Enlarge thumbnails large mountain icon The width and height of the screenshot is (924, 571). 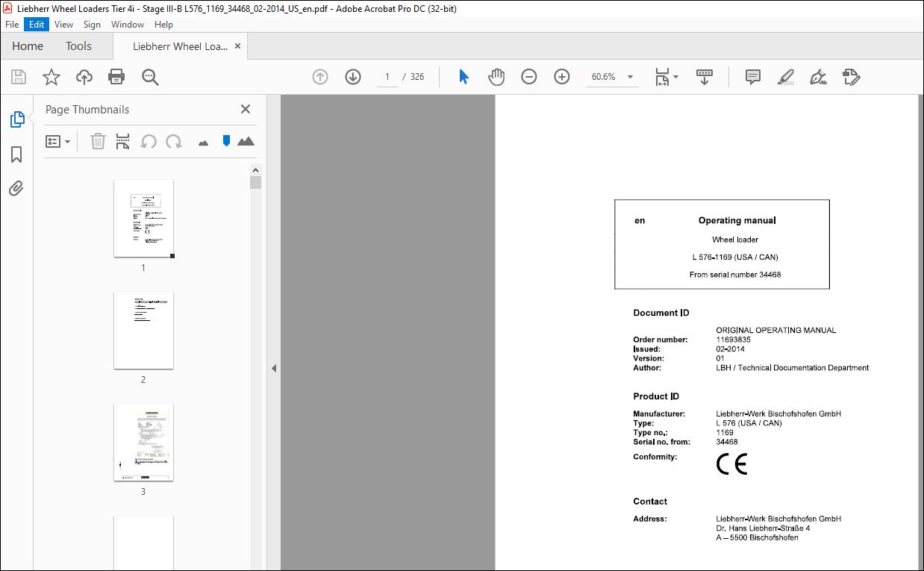coord(246,141)
